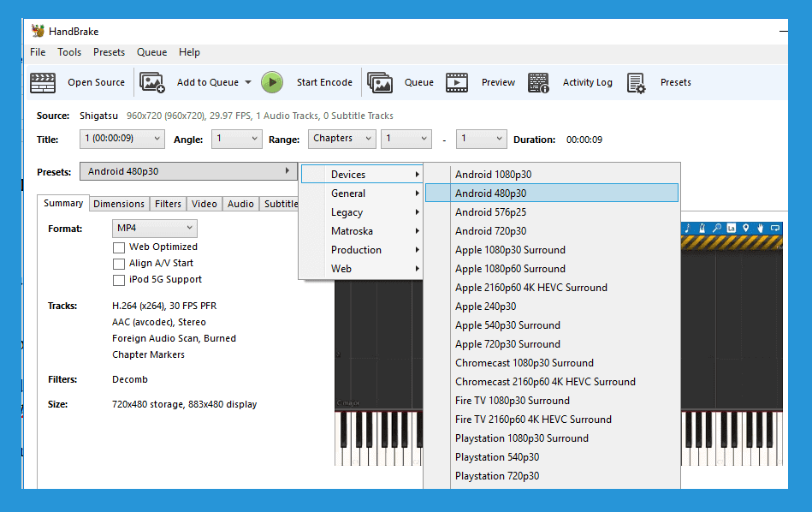
Task: Enable the Web Optimized checkbox
Action: [x=119, y=247]
